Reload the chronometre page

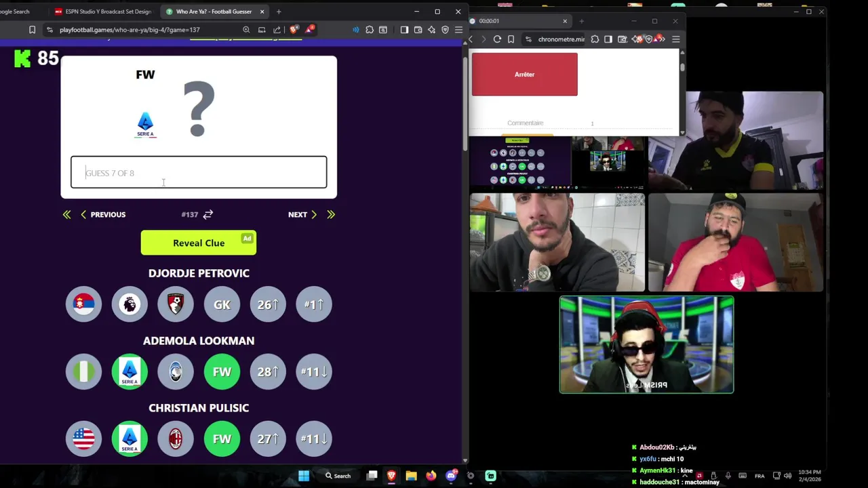pos(497,39)
